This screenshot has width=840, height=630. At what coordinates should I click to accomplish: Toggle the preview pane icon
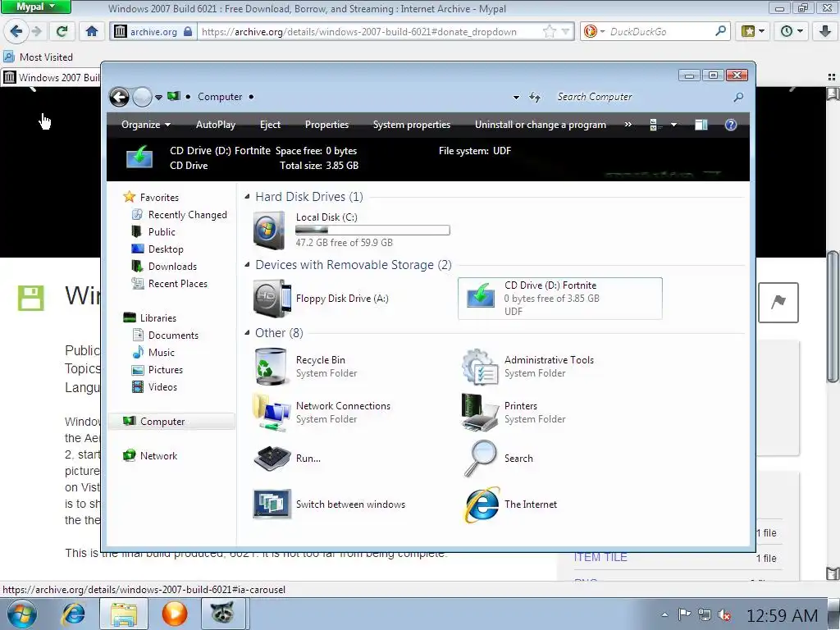(701, 125)
